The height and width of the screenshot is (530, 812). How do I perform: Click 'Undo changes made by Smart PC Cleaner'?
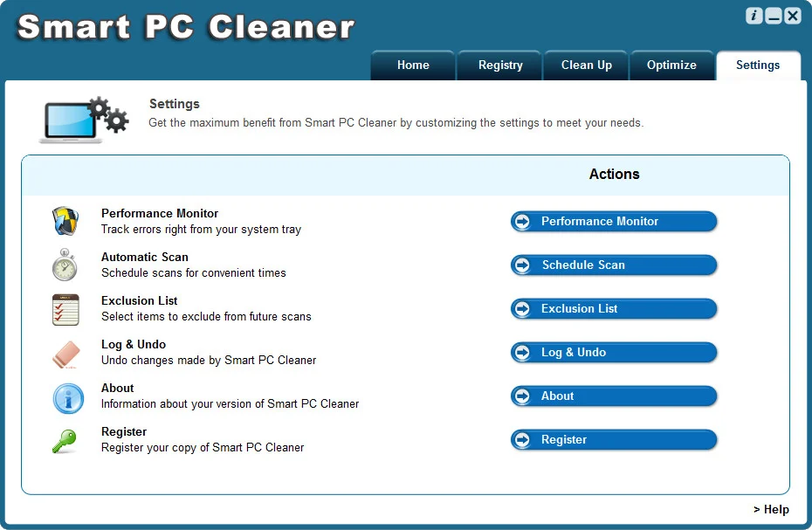(x=209, y=360)
